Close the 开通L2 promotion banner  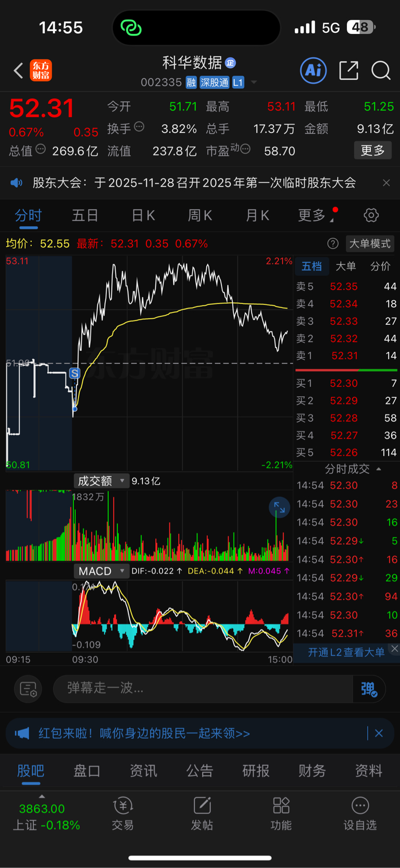(x=394, y=649)
